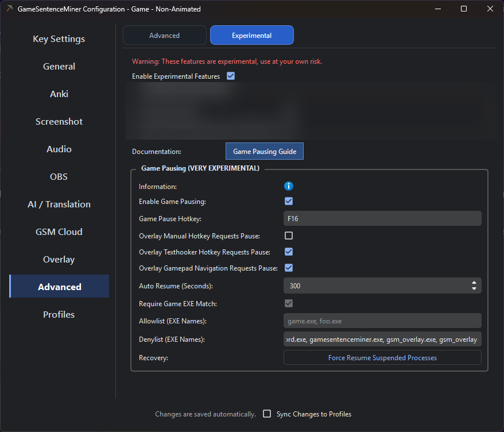
Task: Maximize the configuration window
Action: (x=463, y=9)
